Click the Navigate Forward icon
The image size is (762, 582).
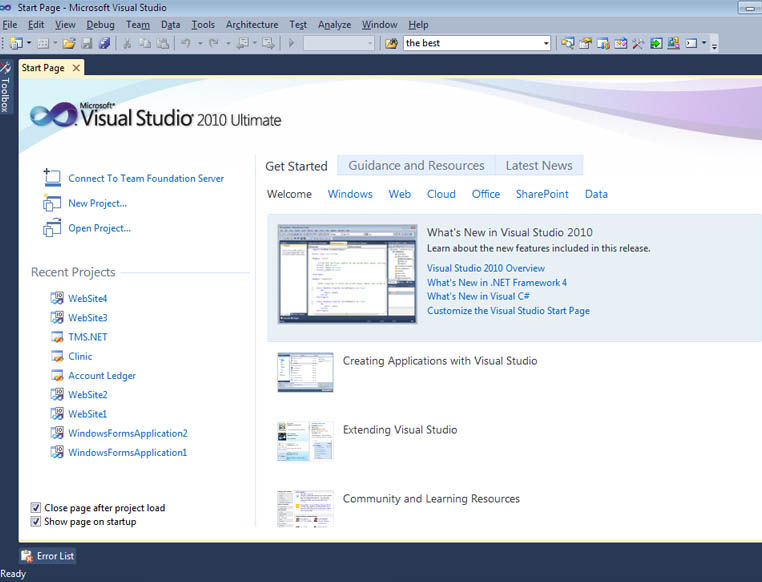tap(268, 43)
